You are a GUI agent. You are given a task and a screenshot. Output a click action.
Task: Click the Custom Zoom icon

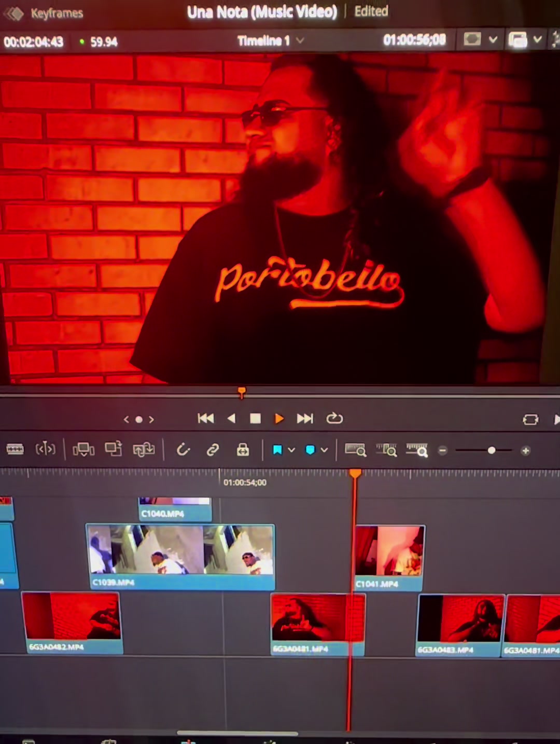pyautogui.click(x=417, y=450)
